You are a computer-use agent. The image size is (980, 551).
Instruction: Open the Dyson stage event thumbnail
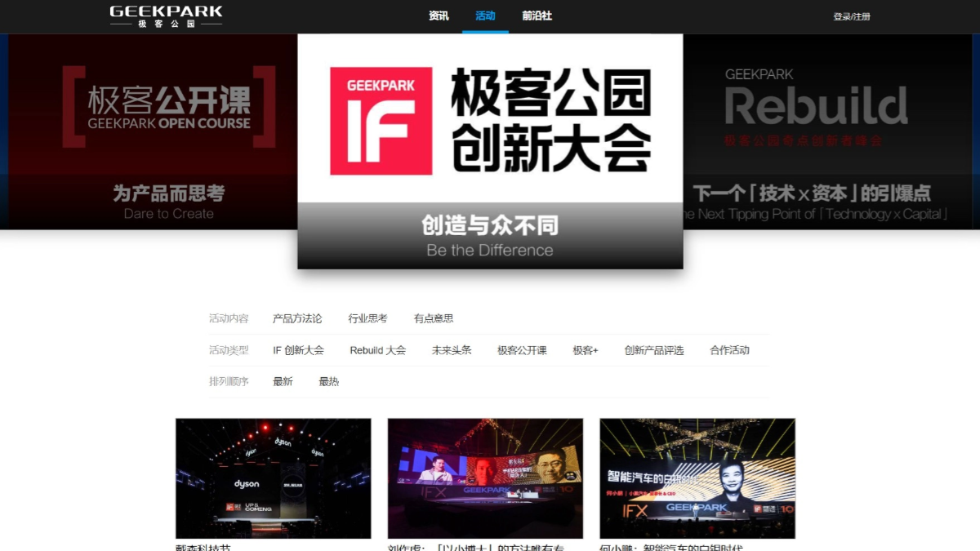273,478
